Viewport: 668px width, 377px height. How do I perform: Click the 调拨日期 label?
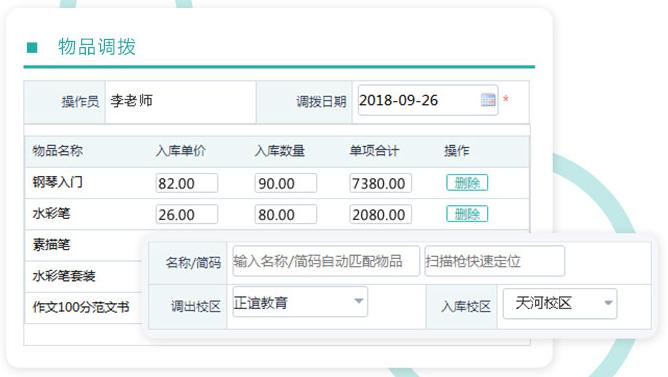point(321,102)
